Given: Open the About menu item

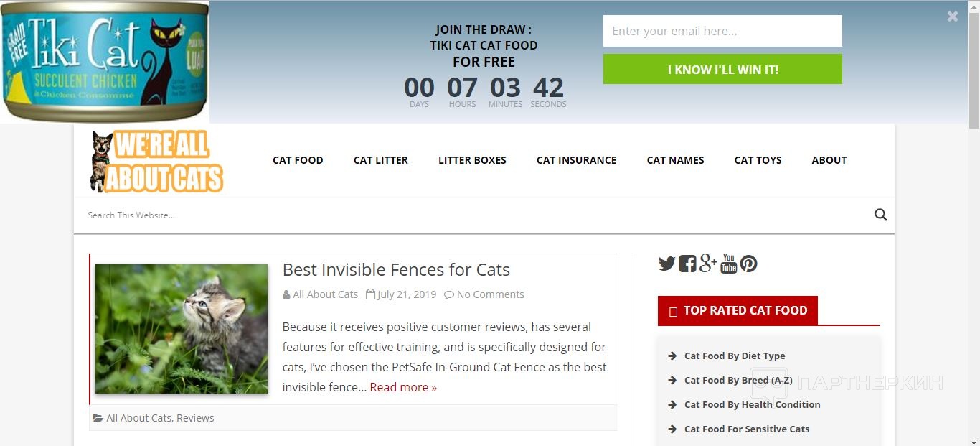Looking at the screenshot, I should pyautogui.click(x=829, y=160).
